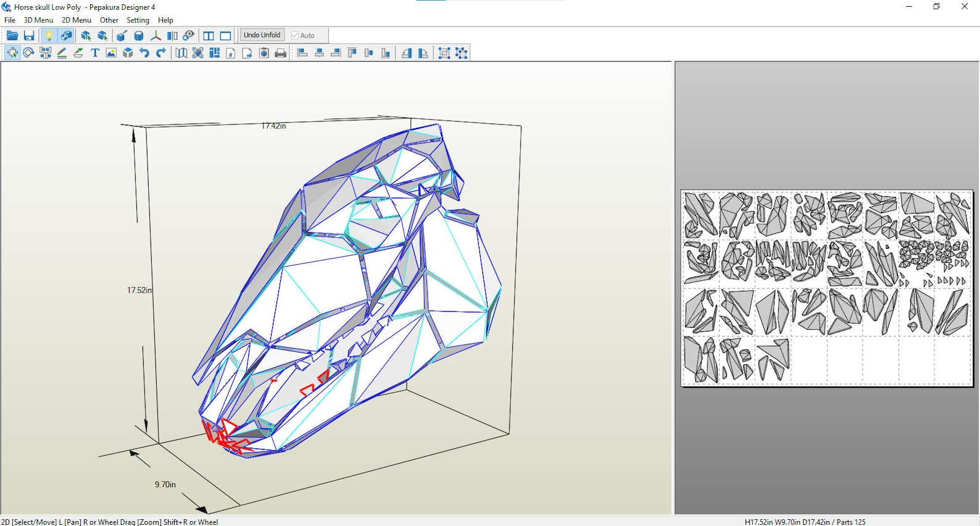This screenshot has height=526, width=980.
Task: Expand the Other menu
Action: coord(109,20)
